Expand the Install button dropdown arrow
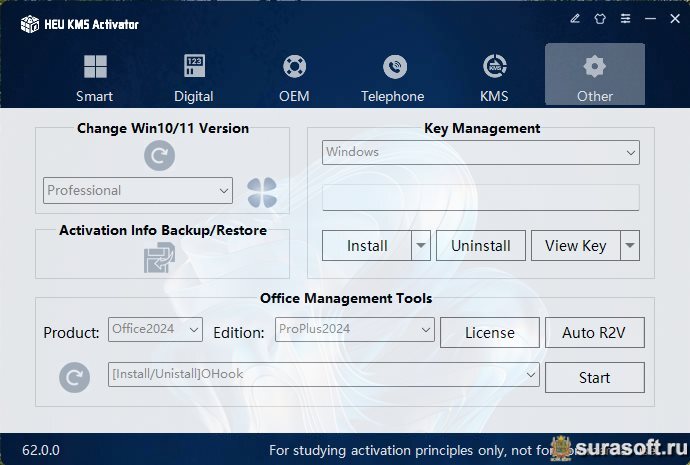This screenshot has height=465, width=690. tap(421, 245)
